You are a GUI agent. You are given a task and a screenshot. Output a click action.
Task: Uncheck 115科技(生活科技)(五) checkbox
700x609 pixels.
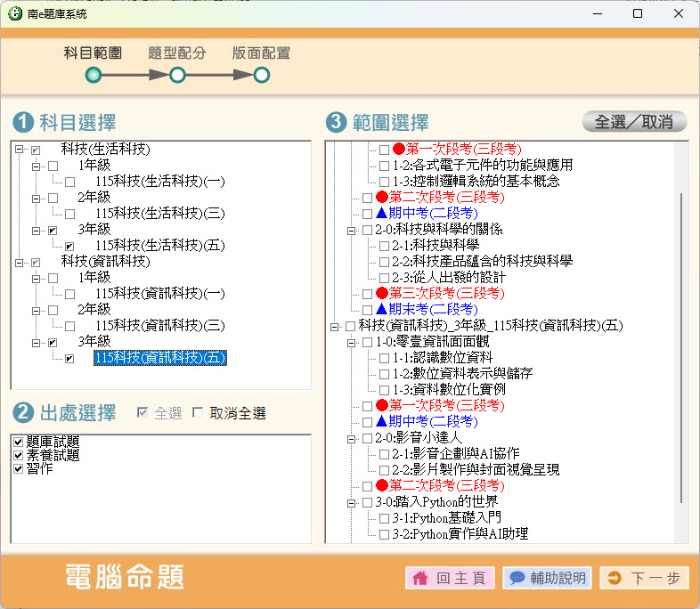(x=69, y=247)
